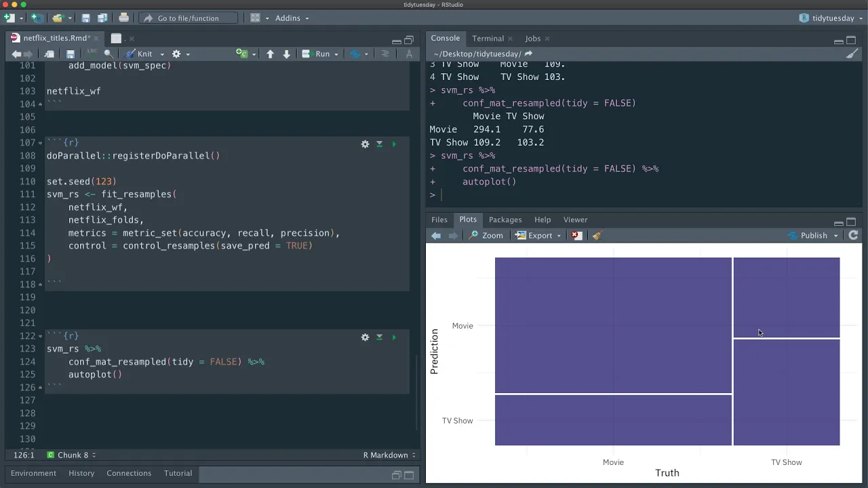Click the workspace panes grid icon

[255, 18]
